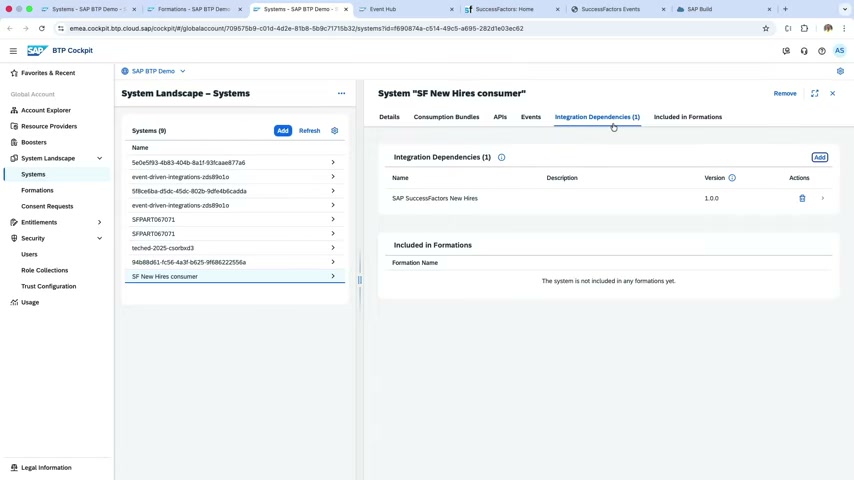This screenshot has width=854, height=480.
Task: Open Users under Security
Action: pos(29,254)
